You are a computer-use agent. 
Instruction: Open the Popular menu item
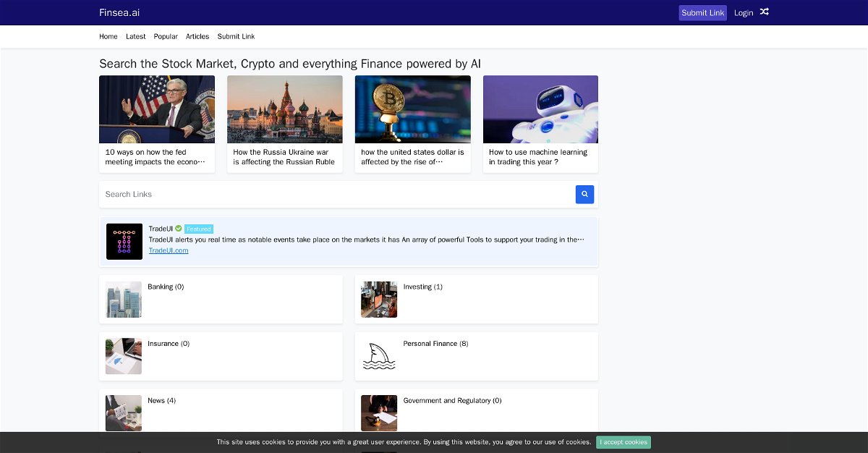click(x=166, y=36)
